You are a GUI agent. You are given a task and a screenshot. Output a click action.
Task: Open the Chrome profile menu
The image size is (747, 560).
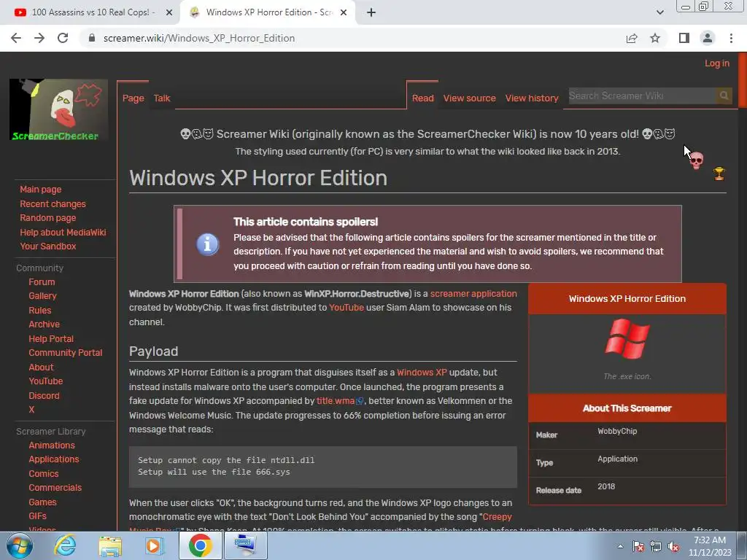pos(708,38)
